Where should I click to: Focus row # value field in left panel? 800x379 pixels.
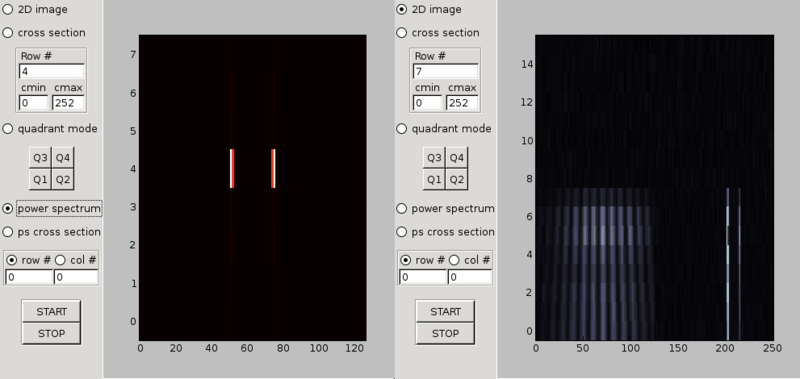(x=29, y=277)
